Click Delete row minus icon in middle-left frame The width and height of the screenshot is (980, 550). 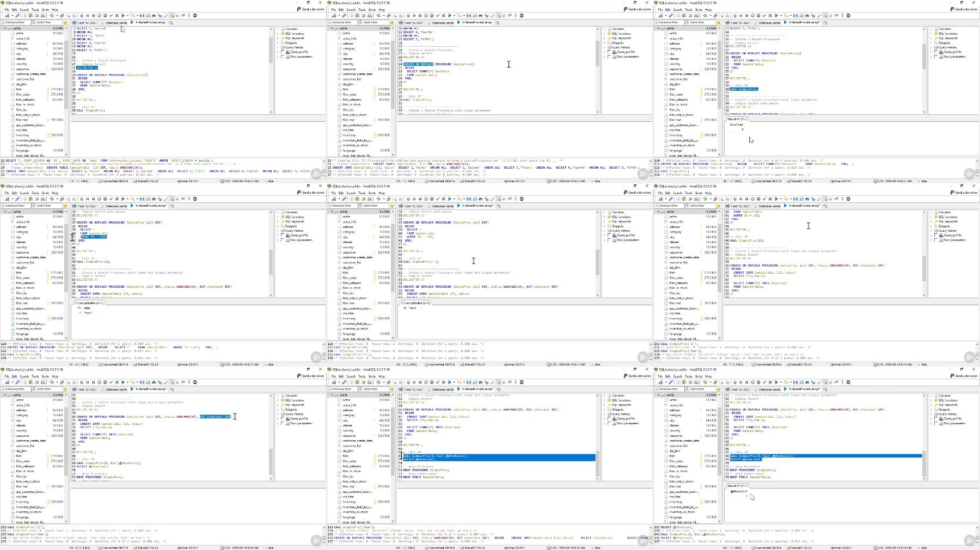click(105, 199)
